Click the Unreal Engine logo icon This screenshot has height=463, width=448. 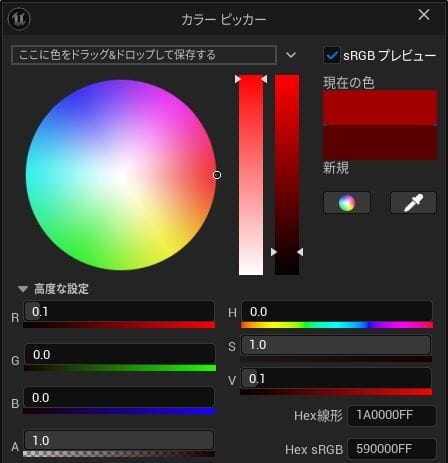[19, 18]
